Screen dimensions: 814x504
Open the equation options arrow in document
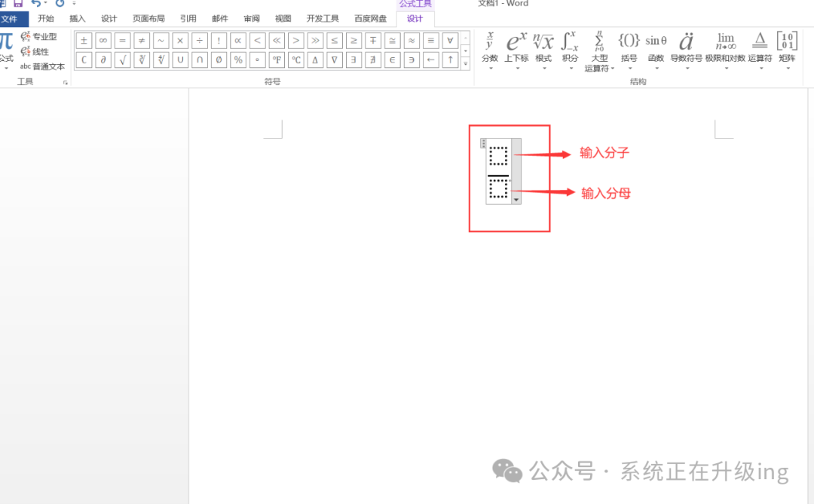516,200
